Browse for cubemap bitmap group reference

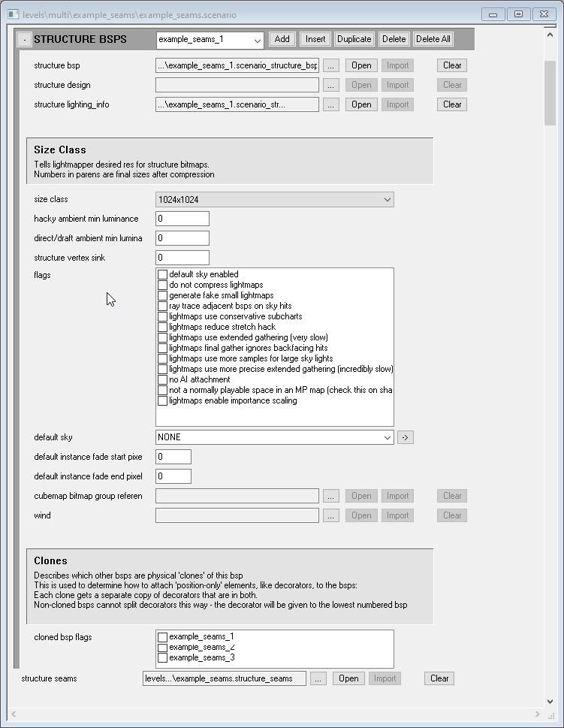[x=330, y=496]
